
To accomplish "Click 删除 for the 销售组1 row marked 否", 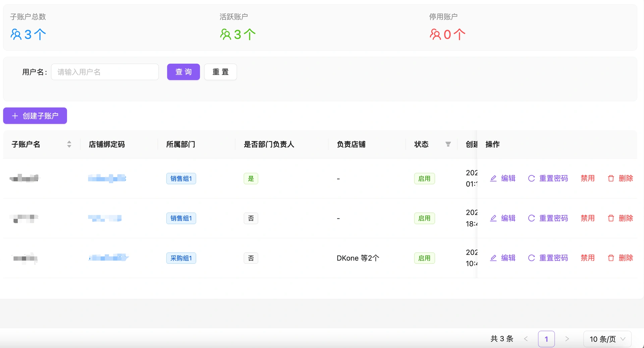I will point(621,218).
